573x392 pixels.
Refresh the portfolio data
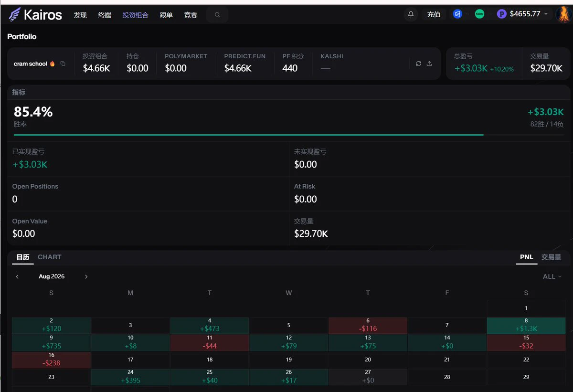418,64
